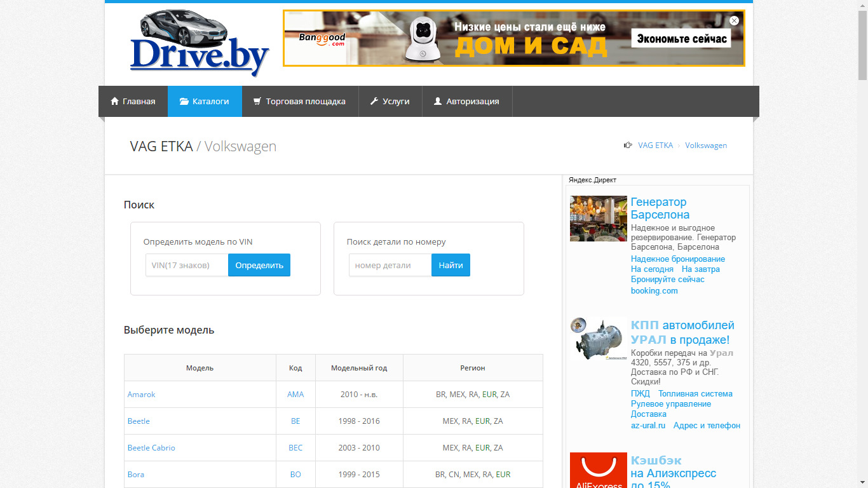Click the Барселона restaurant ad thumbnail
This screenshot has width=868, height=488.
click(x=599, y=219)
